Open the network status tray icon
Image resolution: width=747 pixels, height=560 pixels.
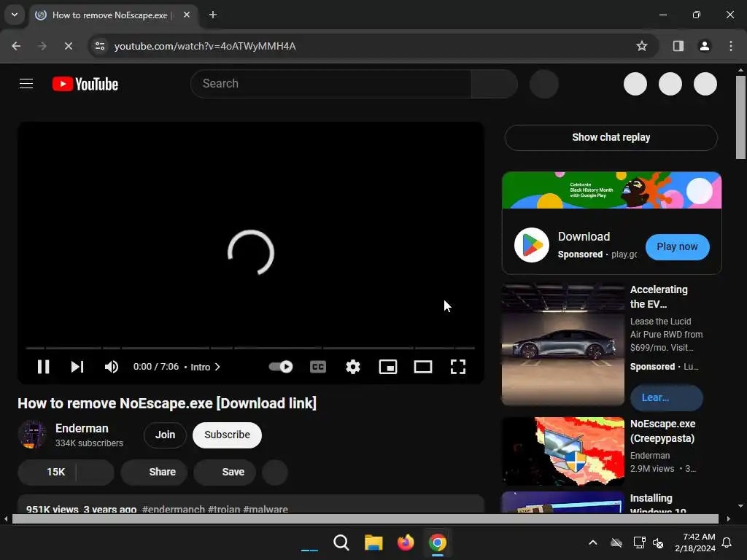tap(639, 542)
